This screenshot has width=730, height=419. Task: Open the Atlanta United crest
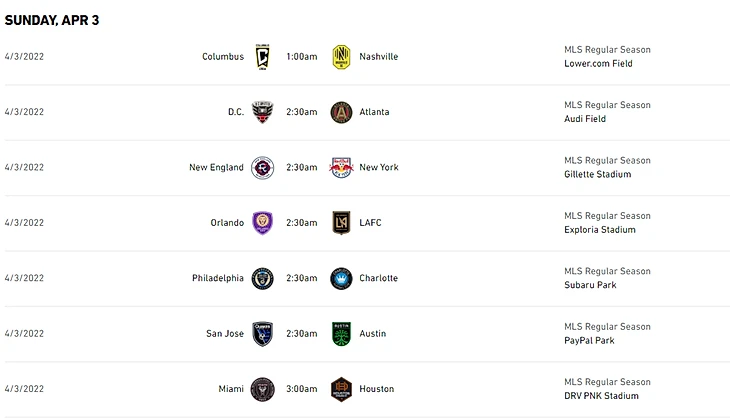click(x=342, y=112)
